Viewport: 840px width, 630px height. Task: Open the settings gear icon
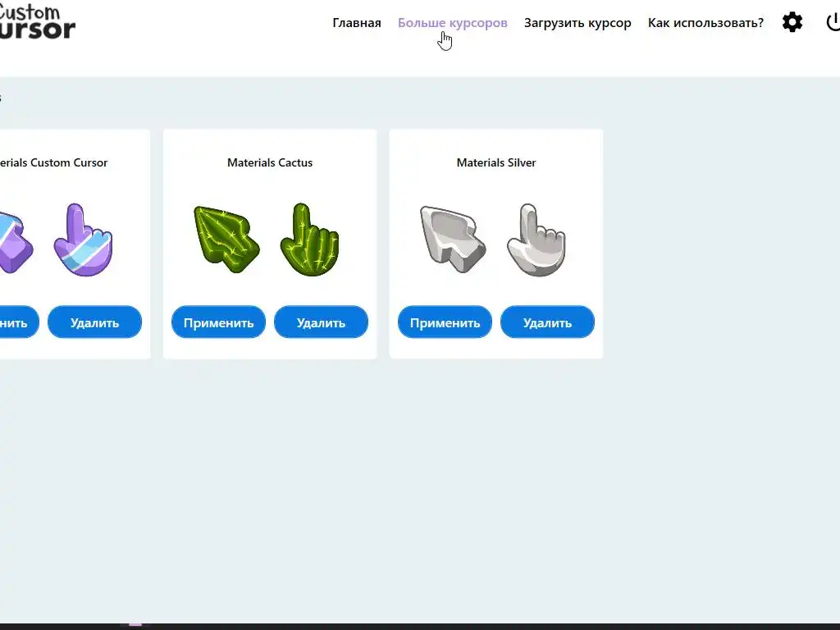[792, 22]
